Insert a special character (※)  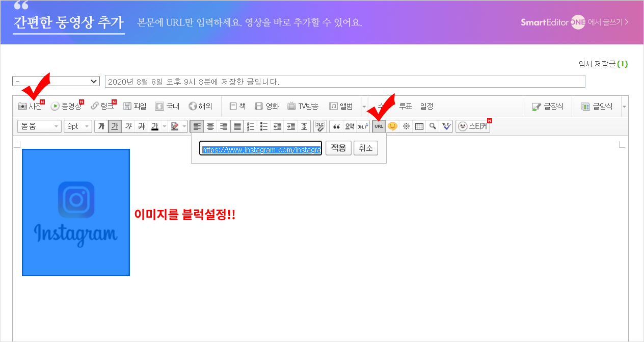click(406, 126)
